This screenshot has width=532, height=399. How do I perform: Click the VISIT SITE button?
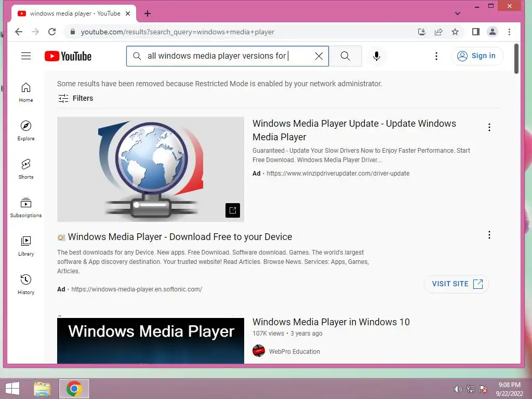pyautogui.click(x=456, y=284)
